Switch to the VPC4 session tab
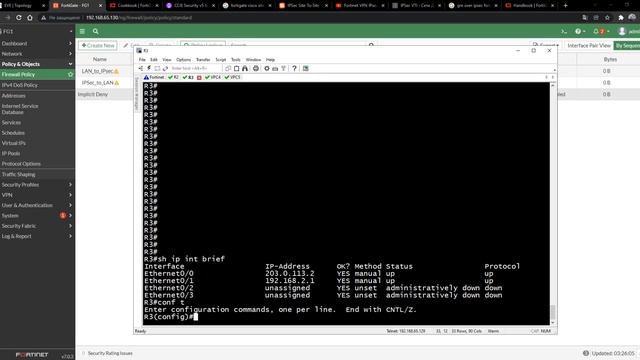The width and height of the screenshot is (640, 360). click(x=213, y=77)
